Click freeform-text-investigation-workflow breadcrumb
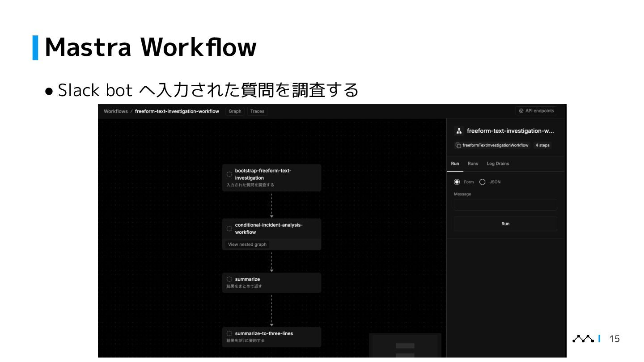The height and width of the screenshot is (362, 644). [177, 111]
